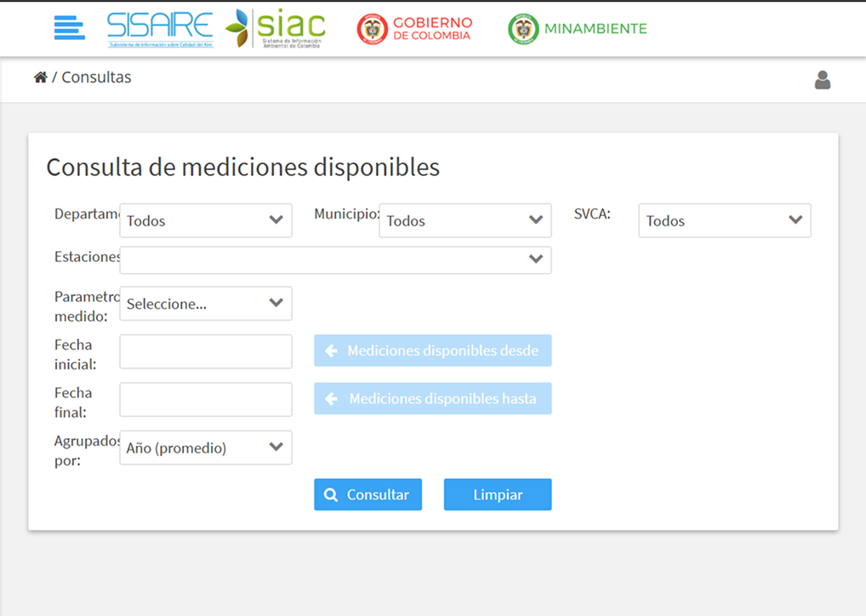Open the Municipio dropdown
This screenshot has height=616, width=866.
[465, 220]
